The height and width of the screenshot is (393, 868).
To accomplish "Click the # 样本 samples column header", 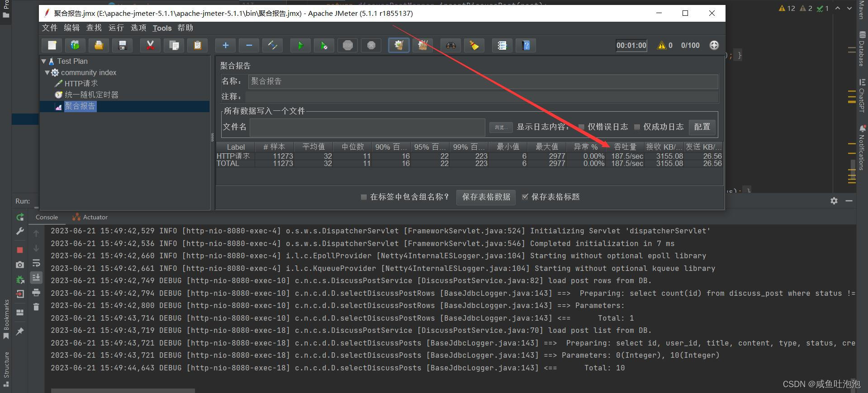I will (x=274, y=147).
